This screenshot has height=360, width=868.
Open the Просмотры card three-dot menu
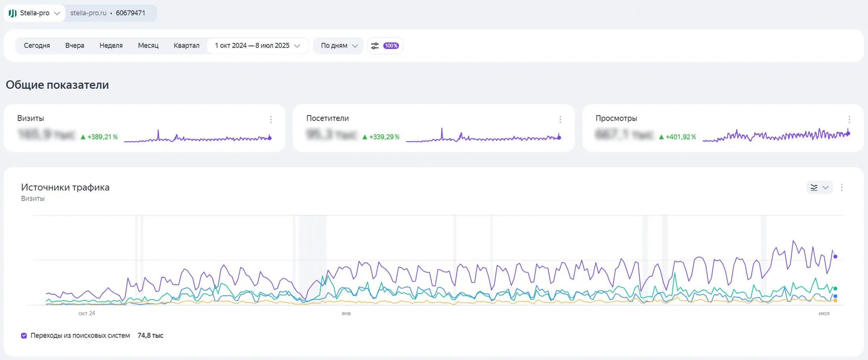pos(849,119)
